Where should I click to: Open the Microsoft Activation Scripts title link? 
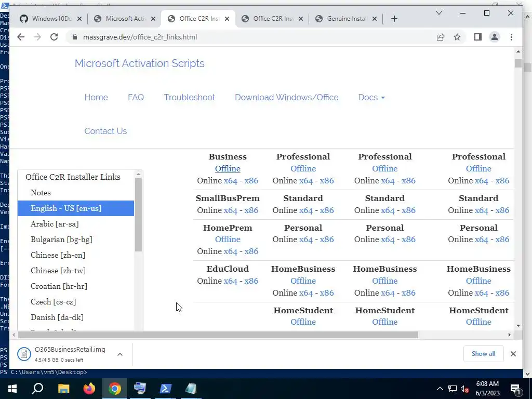139,63
